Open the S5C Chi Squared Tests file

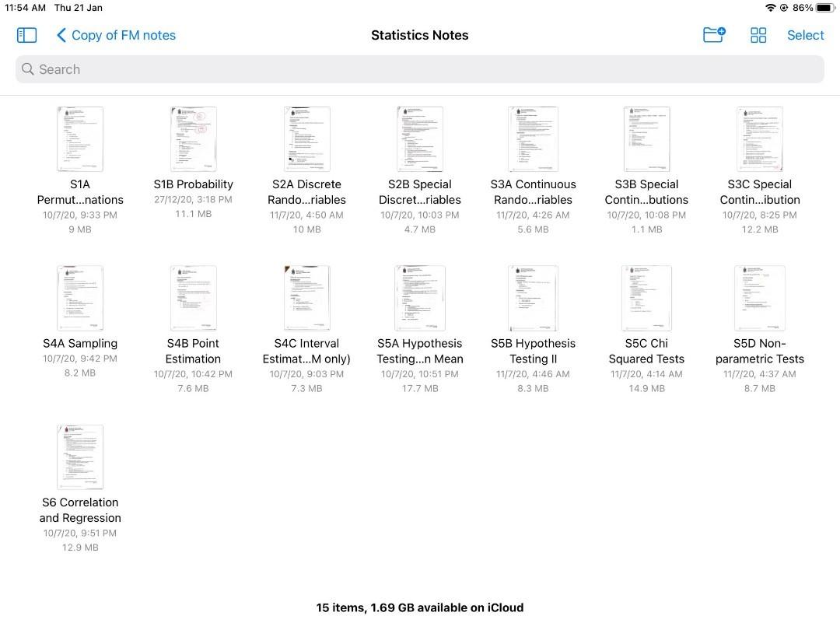pos(646,299)
